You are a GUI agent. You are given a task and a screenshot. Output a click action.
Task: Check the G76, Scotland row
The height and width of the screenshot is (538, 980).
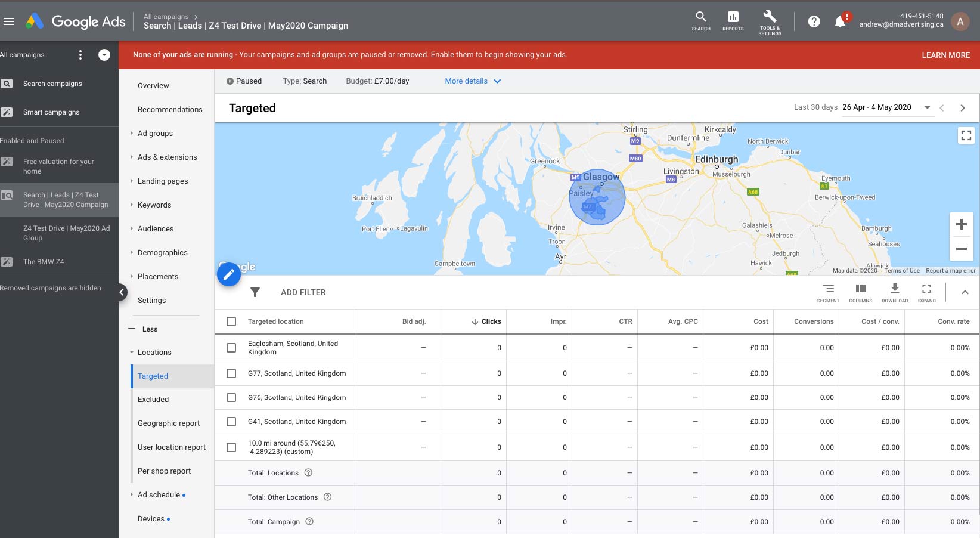pyautogui.click(x=231, y=397)
